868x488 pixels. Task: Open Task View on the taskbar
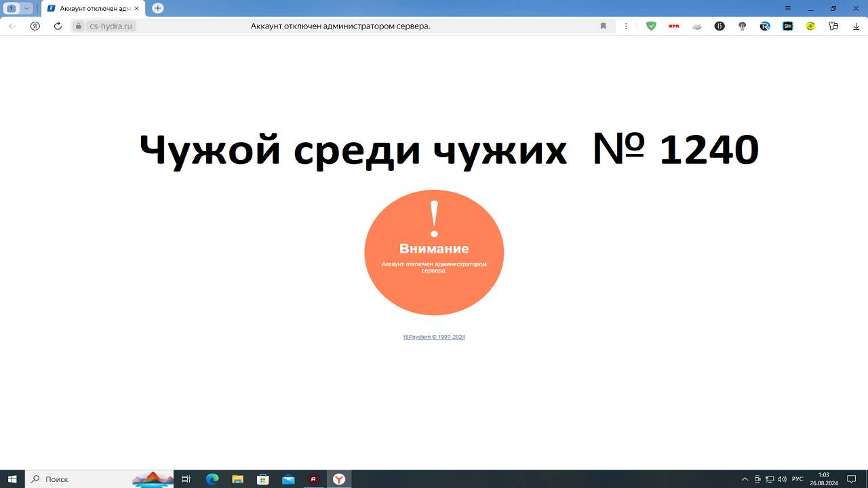pyautogui.click(x=186, y=479)
